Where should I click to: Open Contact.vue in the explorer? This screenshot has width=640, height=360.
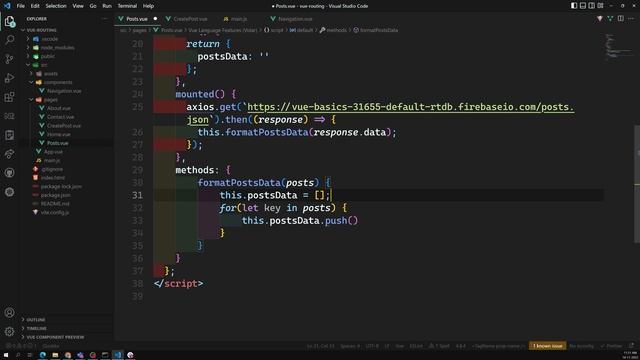pyautogui.click(x=60, y=117)
